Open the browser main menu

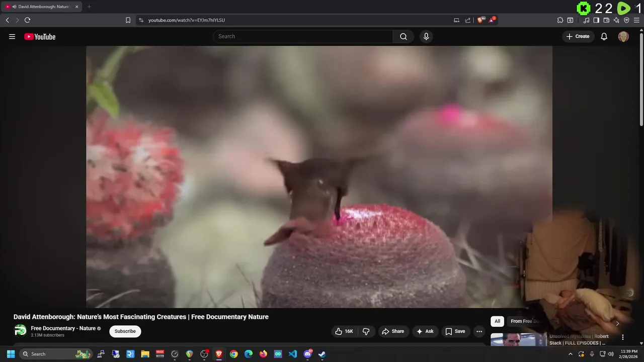tap(636, 20)
